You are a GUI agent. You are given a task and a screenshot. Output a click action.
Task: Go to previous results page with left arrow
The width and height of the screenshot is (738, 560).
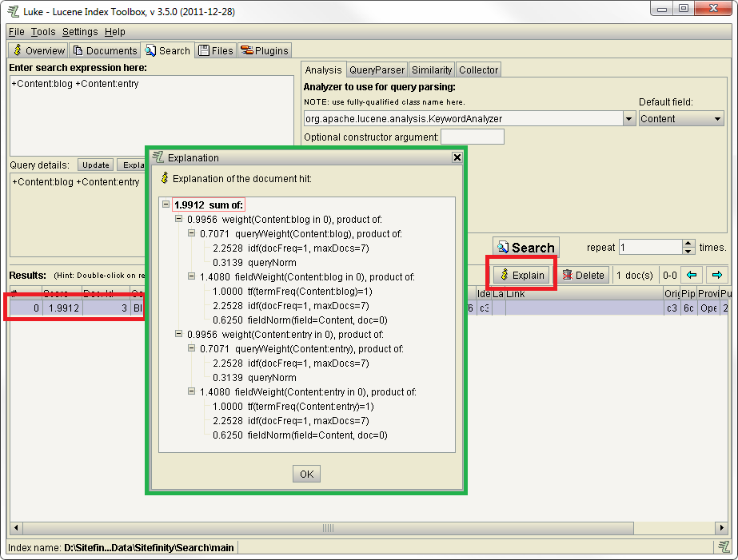692,275
